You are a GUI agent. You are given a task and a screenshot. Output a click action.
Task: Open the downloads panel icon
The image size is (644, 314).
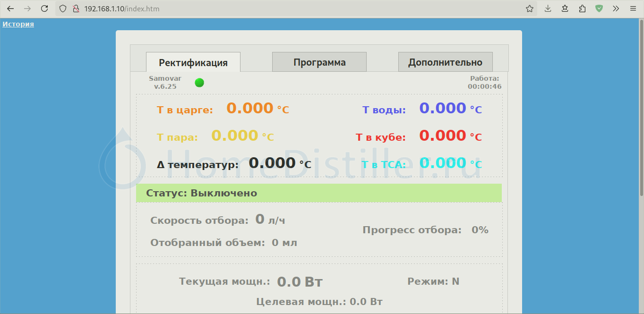tap(548, 8)
